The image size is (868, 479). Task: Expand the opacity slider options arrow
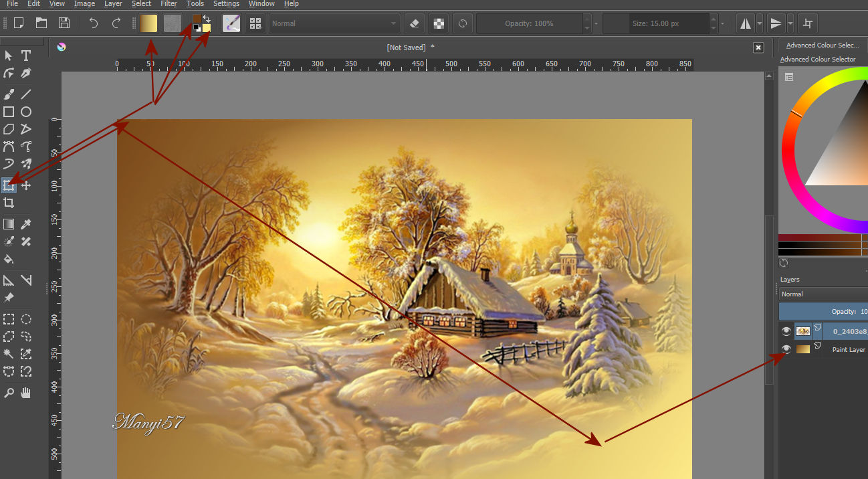pos(596,23)
